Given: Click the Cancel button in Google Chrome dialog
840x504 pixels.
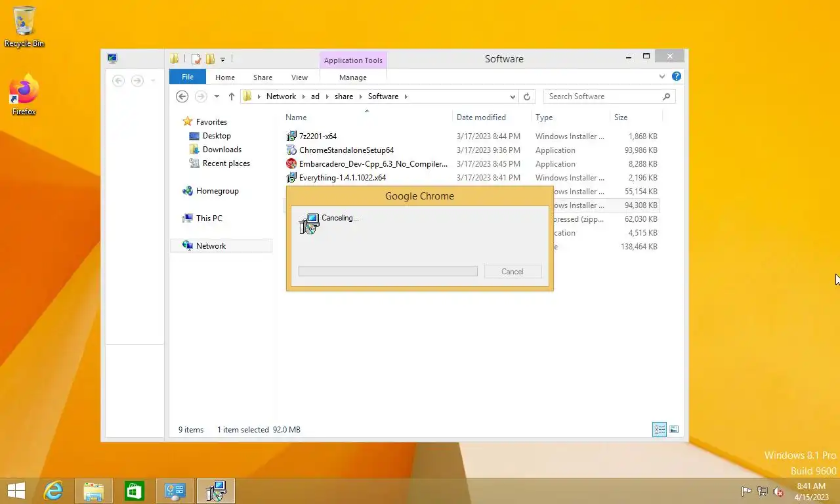Looking at the screenshot, I should click(x=513, y=272).
